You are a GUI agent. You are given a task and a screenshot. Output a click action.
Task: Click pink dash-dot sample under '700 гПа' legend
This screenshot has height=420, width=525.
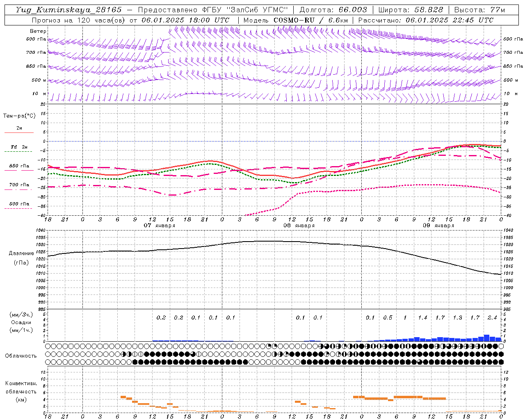point(18,189)
